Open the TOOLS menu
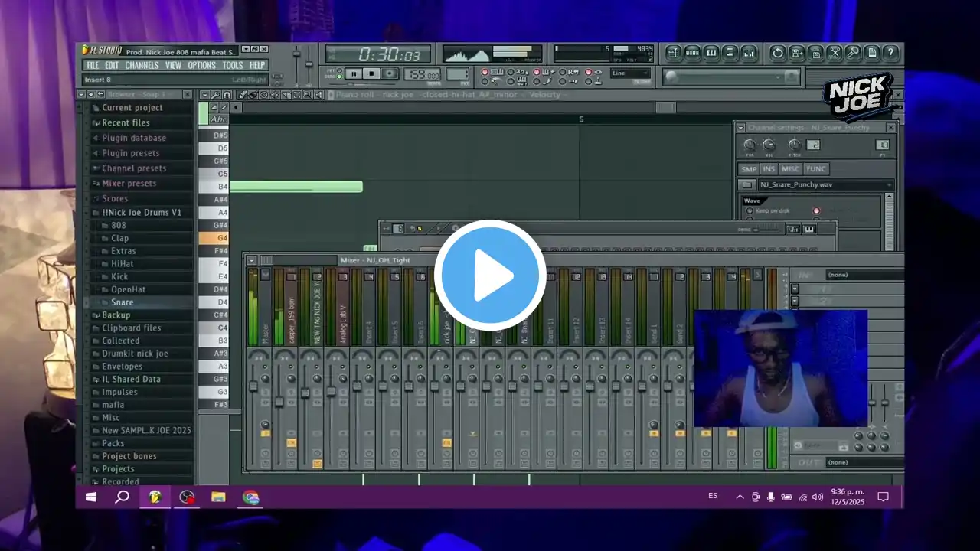980x551 pixels. (233, 66)
